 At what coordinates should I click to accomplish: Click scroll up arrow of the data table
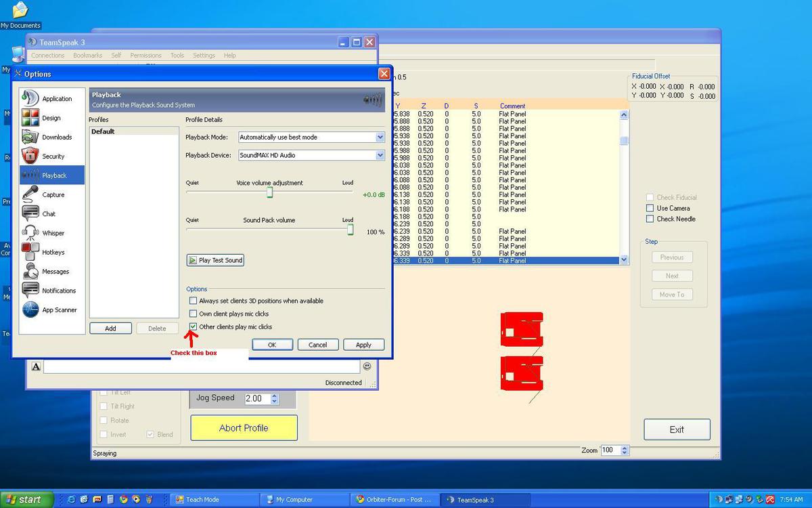pyautogui.click(x=624, y=115)
